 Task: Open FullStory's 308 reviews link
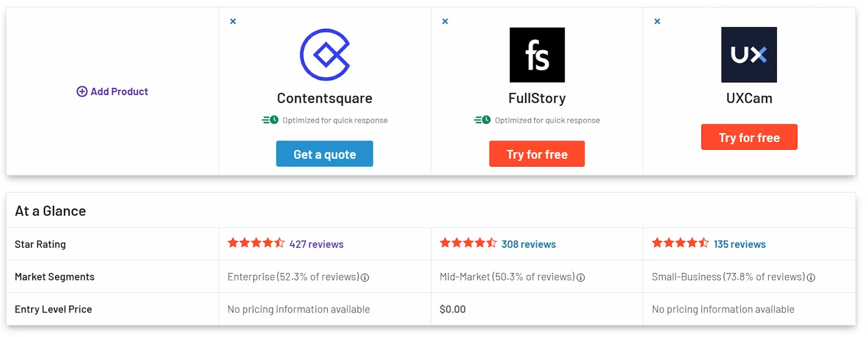[x=528, y=244]
